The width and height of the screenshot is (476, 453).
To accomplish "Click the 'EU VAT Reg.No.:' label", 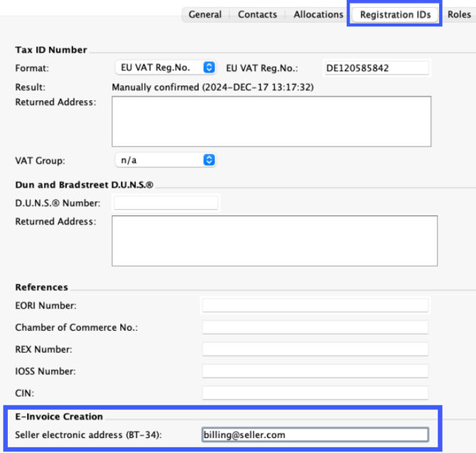I will pyautogui.click(x=262, y=68).
